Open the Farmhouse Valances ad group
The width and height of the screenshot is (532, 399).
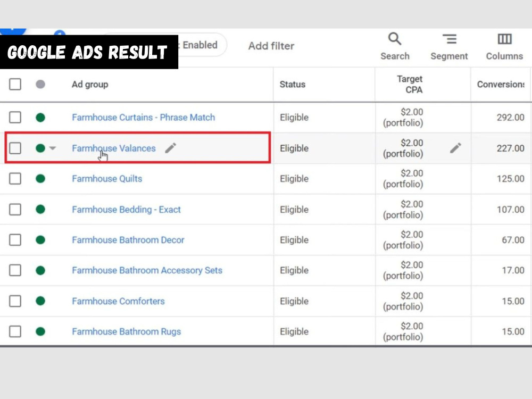click(x=114, y=148)
